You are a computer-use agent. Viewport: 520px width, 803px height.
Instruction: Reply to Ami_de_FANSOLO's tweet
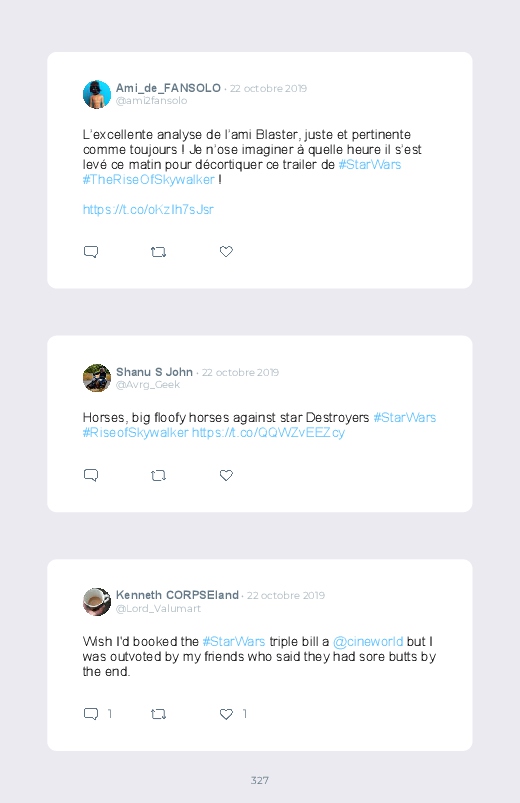click(91, 252)
